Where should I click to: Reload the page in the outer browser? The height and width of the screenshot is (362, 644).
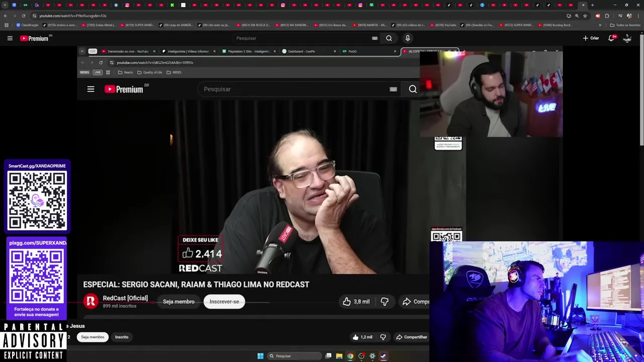coord(23,16)
